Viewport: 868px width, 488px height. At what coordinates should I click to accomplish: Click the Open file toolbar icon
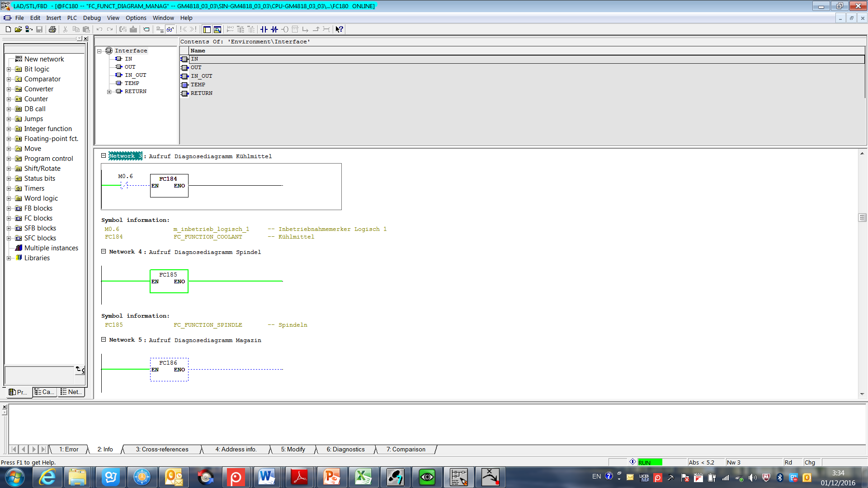18,29
